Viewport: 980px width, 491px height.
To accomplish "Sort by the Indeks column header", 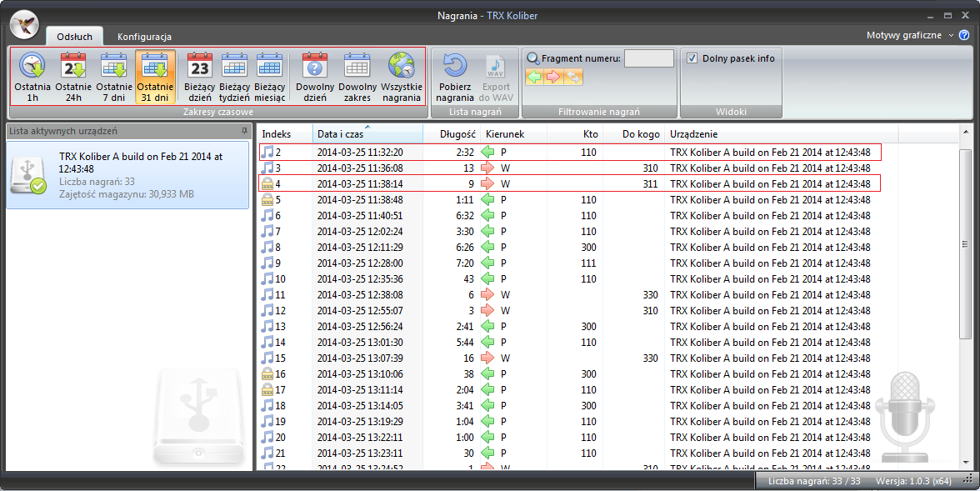I will coord(284,134).
